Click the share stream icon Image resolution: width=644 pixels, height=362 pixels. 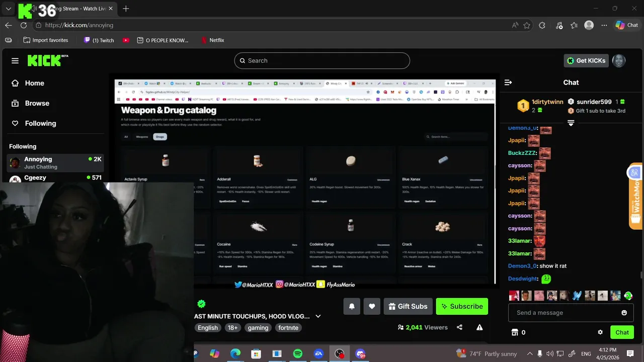[x=459, y=327]
